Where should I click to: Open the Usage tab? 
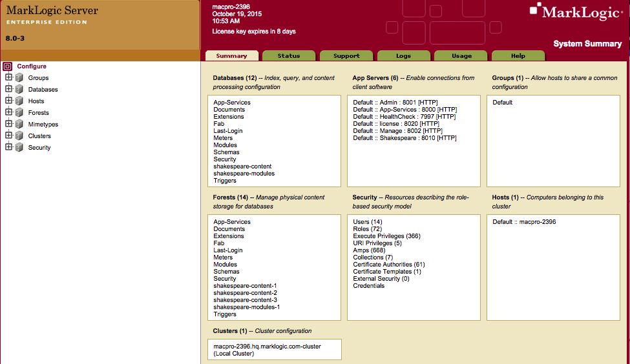[x=461, y=56]
